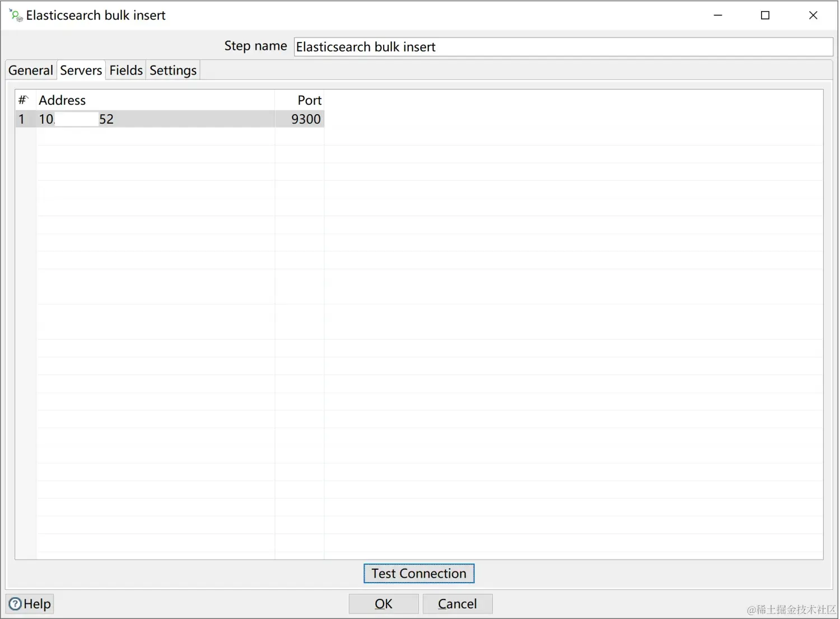Sort by the Address column header
This screenshot has height=619, width=840.
click(x=156, y=100)
